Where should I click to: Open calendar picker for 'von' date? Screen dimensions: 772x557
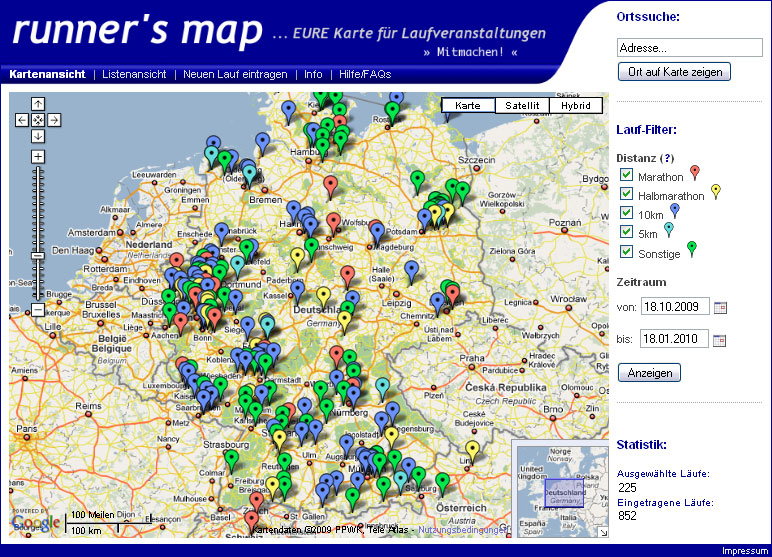tap(720, 307)
